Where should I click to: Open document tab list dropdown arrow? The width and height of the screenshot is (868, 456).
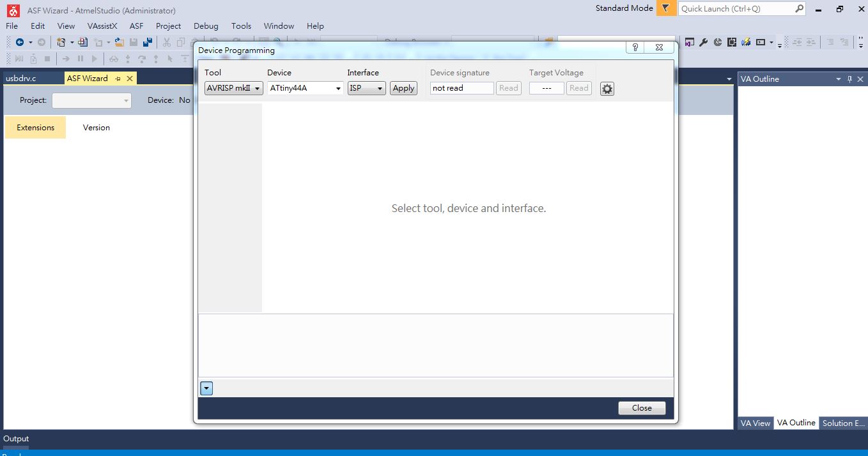tap(729, 79)
